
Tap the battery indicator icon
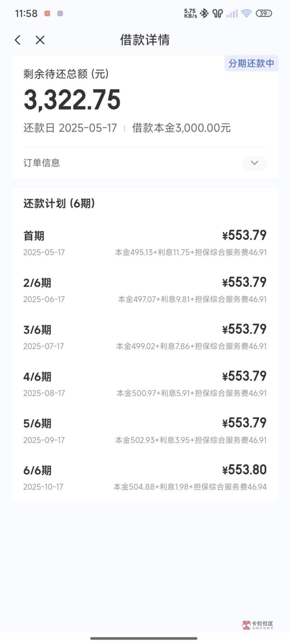264,13
